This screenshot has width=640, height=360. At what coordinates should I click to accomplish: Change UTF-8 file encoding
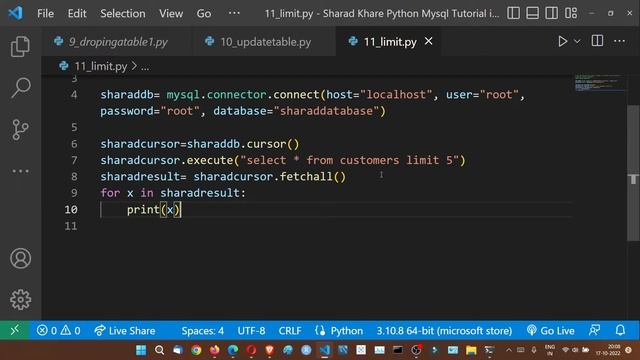(251, 331)
